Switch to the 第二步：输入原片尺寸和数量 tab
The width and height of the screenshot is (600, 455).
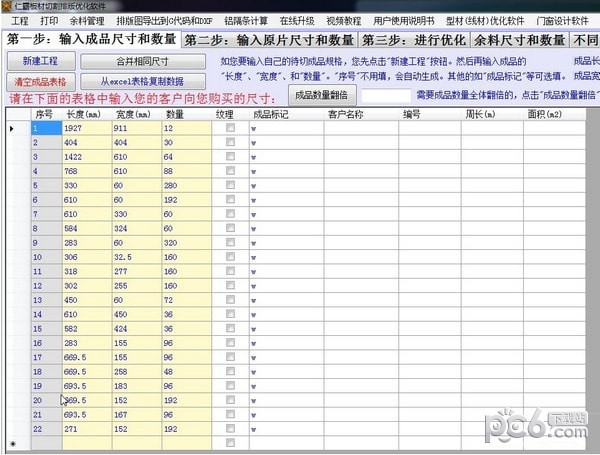pos(269,40)
